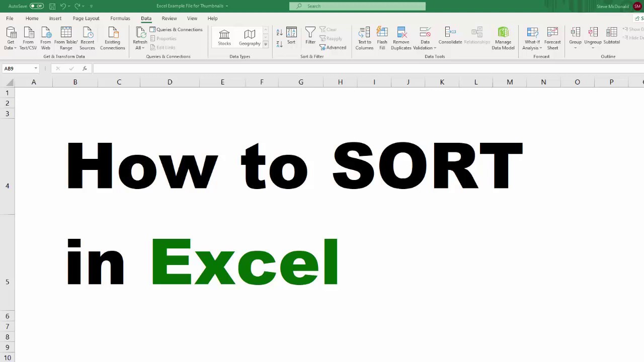Create a Forecast Sheet

(552, 39)
